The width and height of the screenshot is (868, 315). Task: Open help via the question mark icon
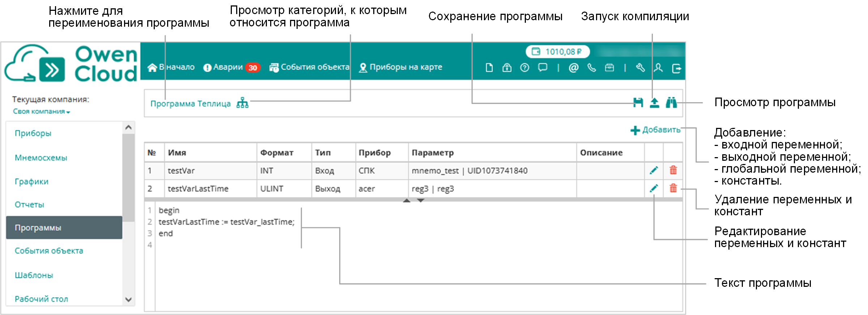coord(524,68)
